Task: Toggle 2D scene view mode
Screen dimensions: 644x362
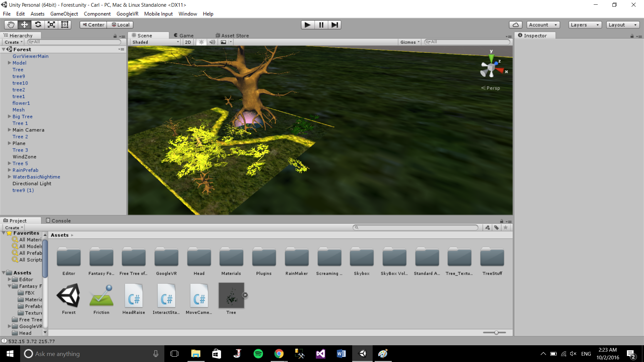Action: click(188, 42)
